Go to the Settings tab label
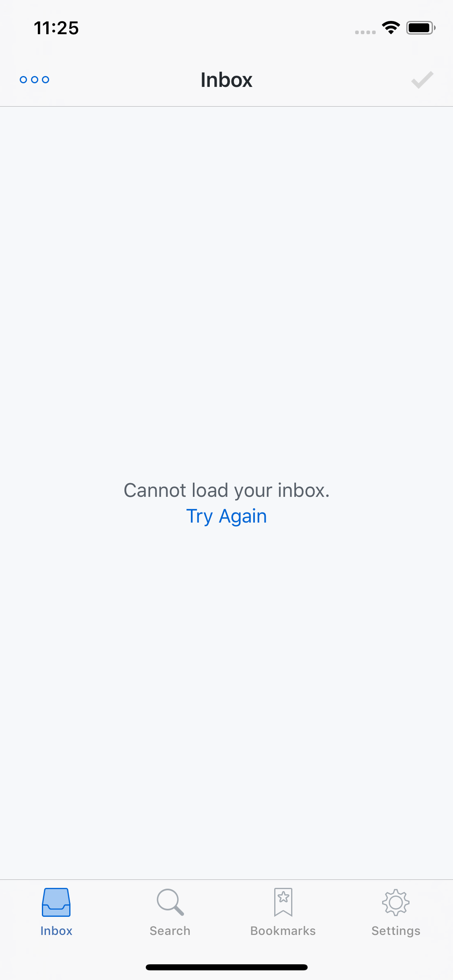Viewport: 453px width, 980px height. (396, 931)
